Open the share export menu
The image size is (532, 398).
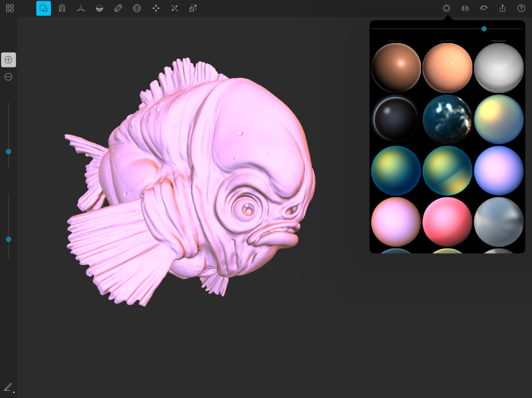(502, 8)
